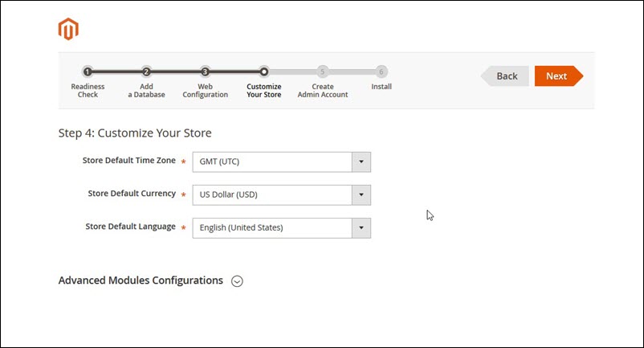The image size is (644, 348).
Task: Click the Advanced Modules Configurations heading
Action: [141, 280]
